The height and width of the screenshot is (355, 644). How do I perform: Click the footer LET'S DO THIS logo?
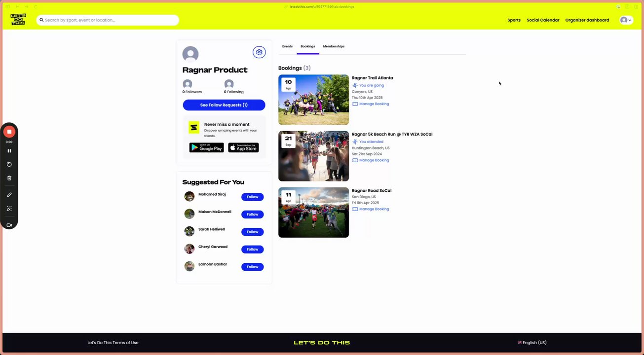point(322,343)
